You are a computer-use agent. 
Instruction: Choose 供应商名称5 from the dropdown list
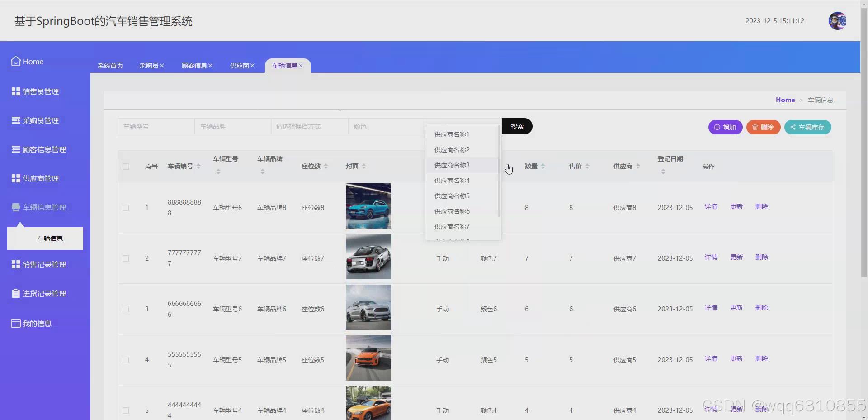click(x=462, y=196)
